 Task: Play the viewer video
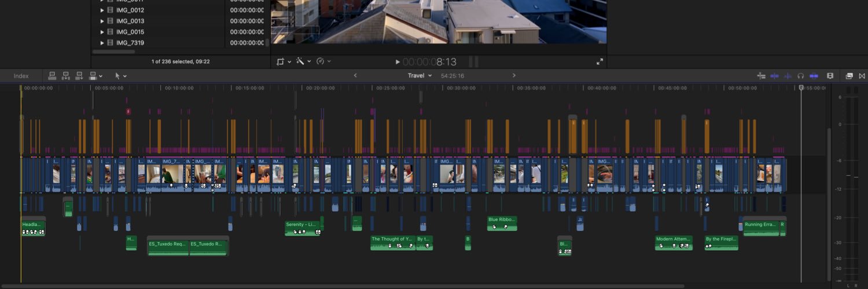[398, 62]
